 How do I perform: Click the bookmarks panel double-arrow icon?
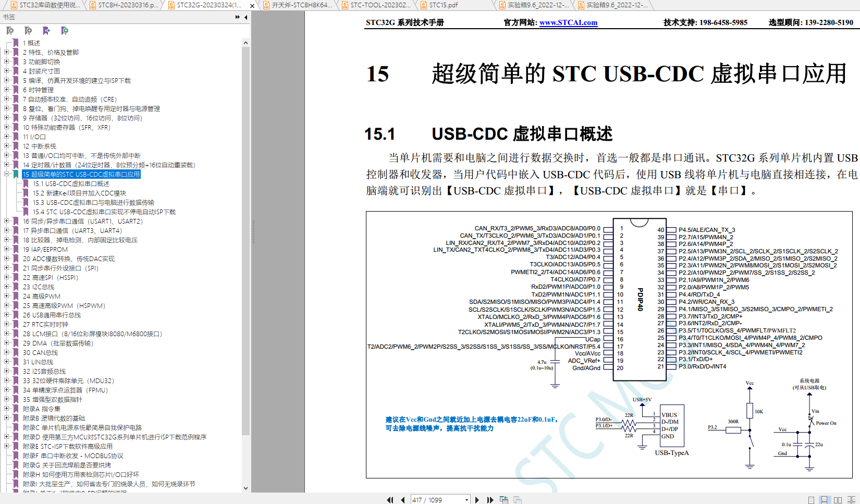[238, 17]
